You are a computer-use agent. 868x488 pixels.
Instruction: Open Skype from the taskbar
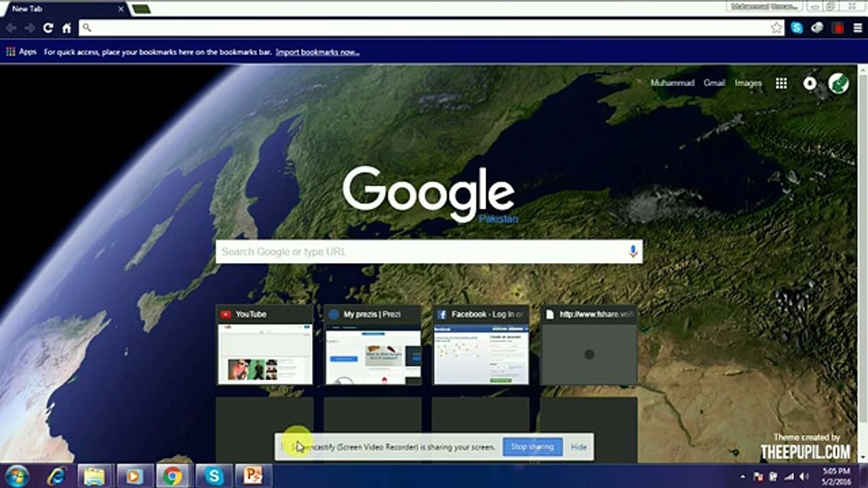pyautogui.click(x=213, y=476)
